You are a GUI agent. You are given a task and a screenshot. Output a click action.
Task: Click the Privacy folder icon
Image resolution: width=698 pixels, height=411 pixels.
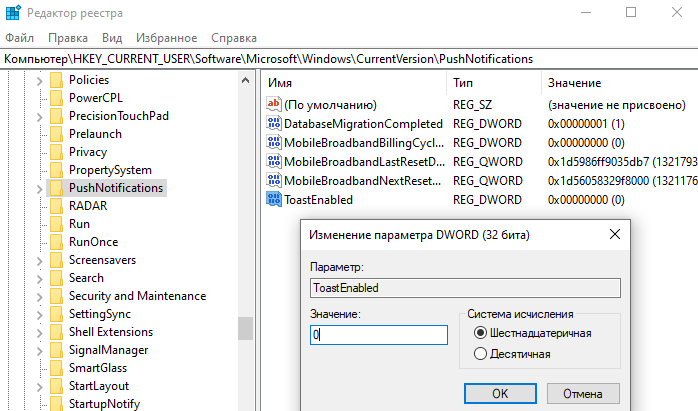(x=57, y=152)
